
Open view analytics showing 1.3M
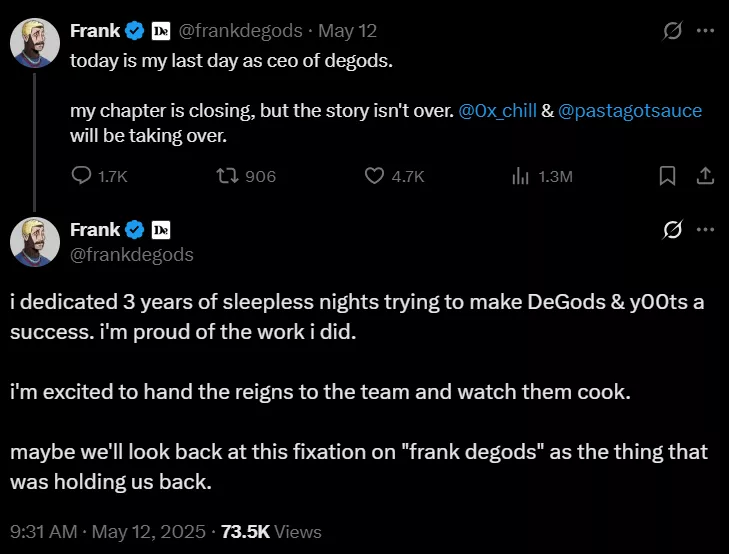click(x=520, y=176)
